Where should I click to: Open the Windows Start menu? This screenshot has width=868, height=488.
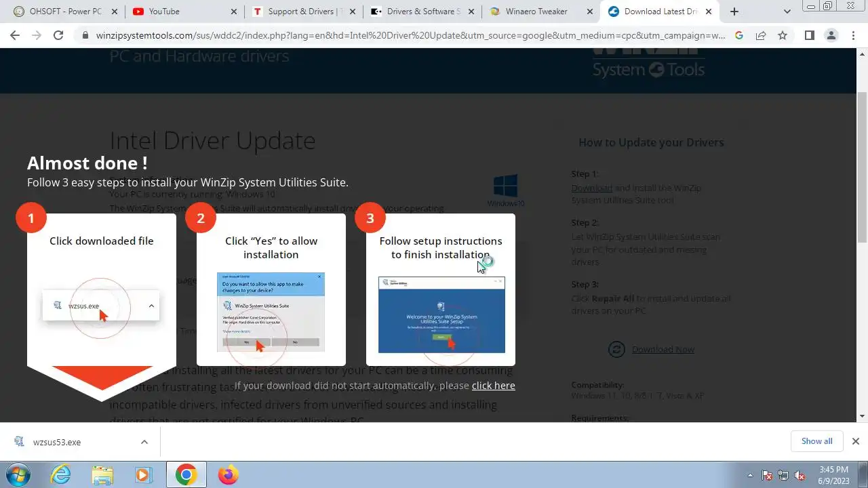(18, 474)
